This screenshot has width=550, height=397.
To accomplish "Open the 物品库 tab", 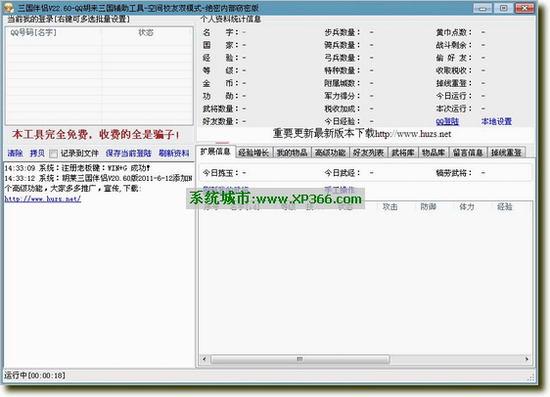I will click(x=434, y=153).
